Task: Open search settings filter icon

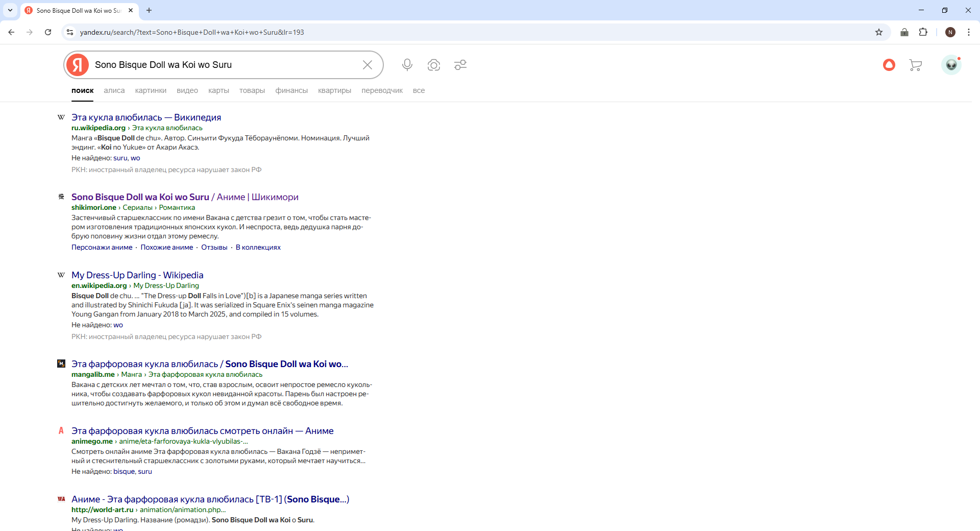Action: click(x=460, y=65)
